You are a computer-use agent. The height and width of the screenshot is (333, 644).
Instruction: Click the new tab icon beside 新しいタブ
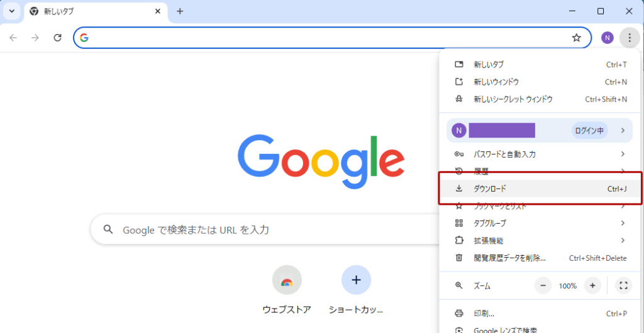click(x=459, y=64)
